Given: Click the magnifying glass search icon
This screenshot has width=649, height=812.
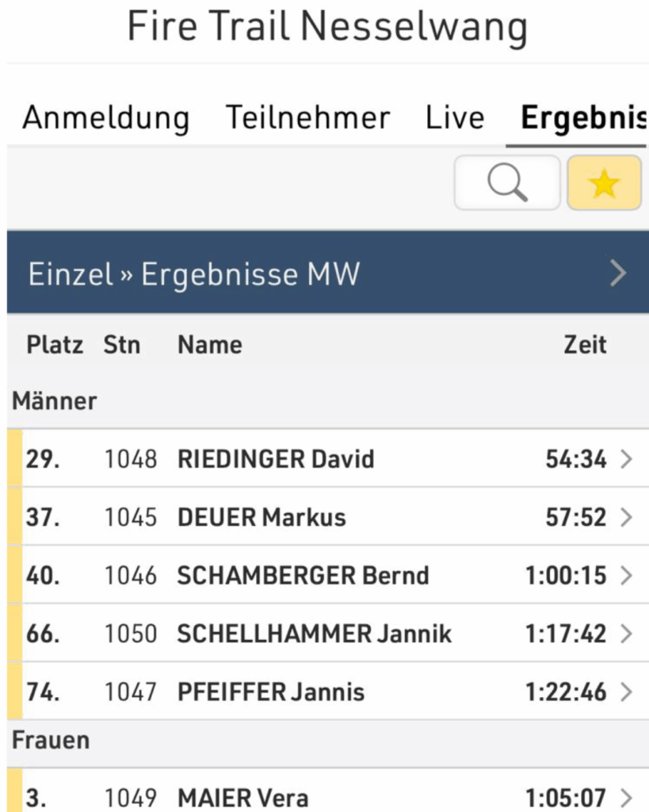Looking at the screenshot, I should click(x=507, y=183).
